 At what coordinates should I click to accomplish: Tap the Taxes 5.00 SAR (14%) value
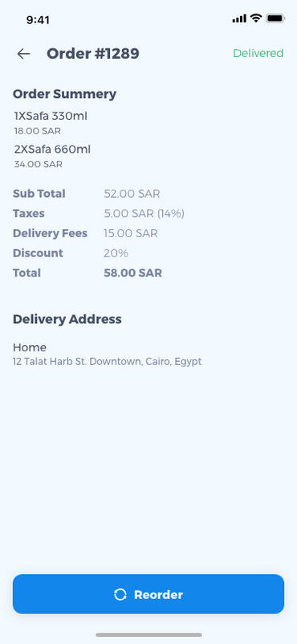144,214
